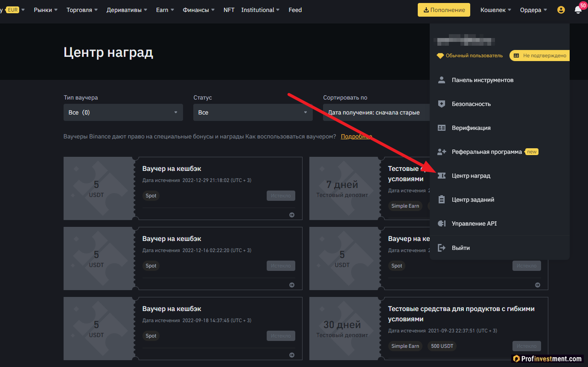Click Истекло on the voucher expiring 2022-12-29
Image resolution: width=588 pixels, height=367 pixels.
coord(281,196)
